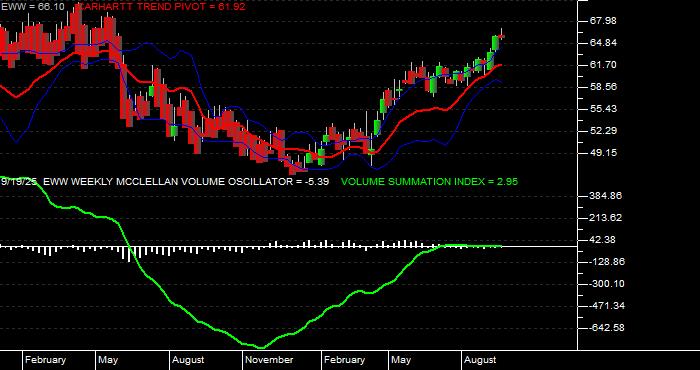
Task: Select the VOLUME SUMMATION INDEX = 2.95 label
Action: point(429,182)
